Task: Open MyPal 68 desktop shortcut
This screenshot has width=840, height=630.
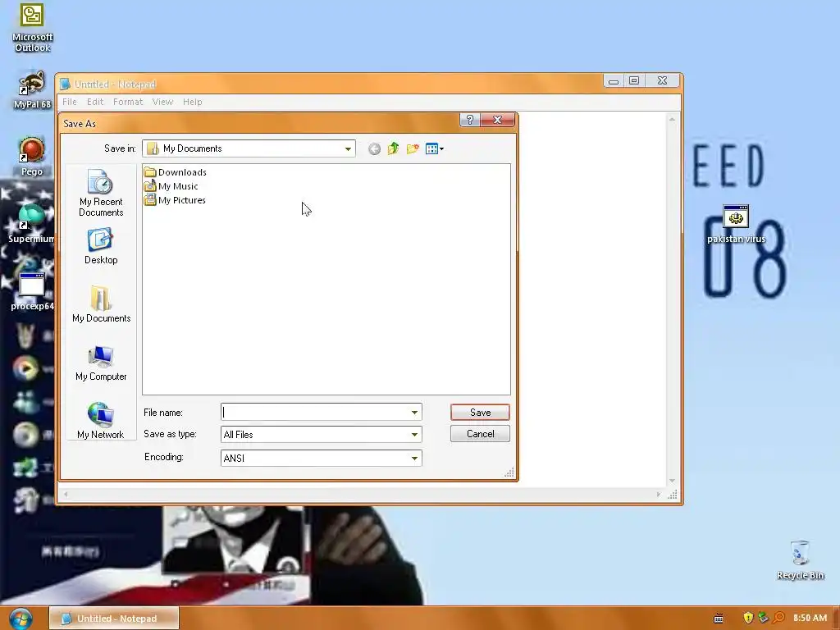Action: (32, 90)
